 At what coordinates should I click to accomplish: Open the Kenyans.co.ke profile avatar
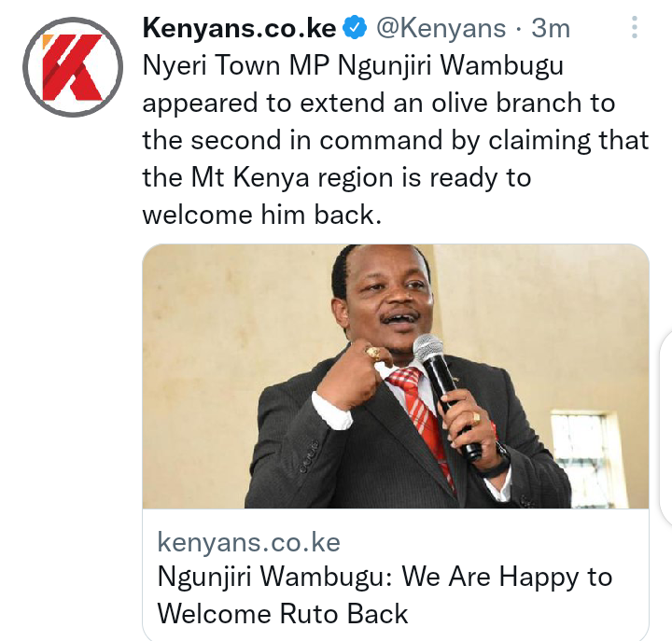click(73, 67)
